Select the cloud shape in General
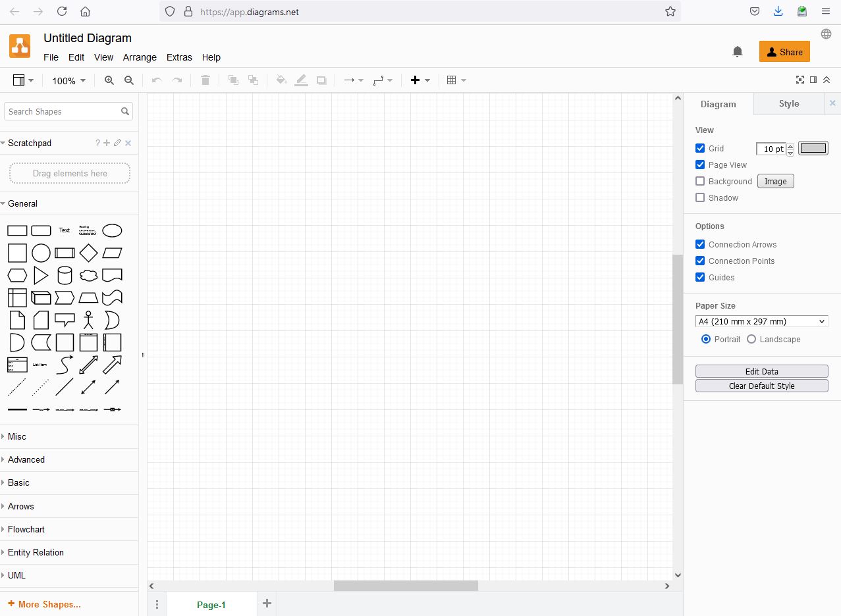The image size is (841, 616). tap(88, 275)
